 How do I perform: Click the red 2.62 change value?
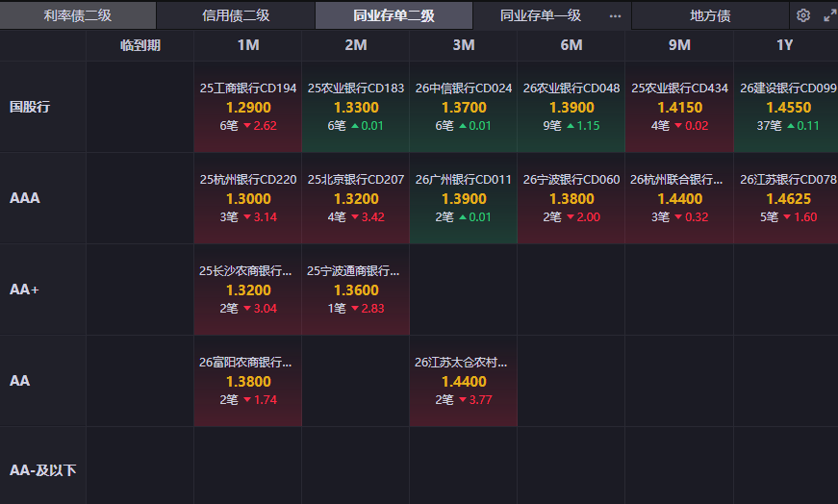click(x=266, y=126)
